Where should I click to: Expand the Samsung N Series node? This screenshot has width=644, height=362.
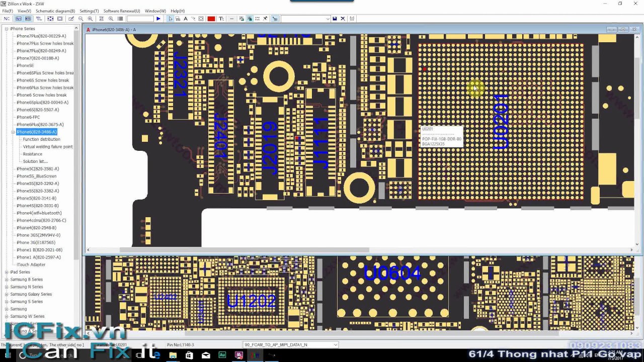(x=7, y=287)
